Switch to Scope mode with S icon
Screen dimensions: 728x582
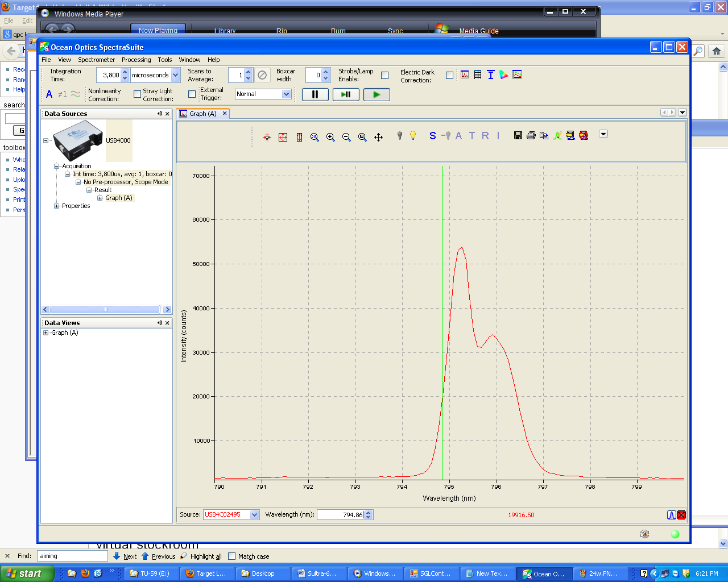pos(433,135)
